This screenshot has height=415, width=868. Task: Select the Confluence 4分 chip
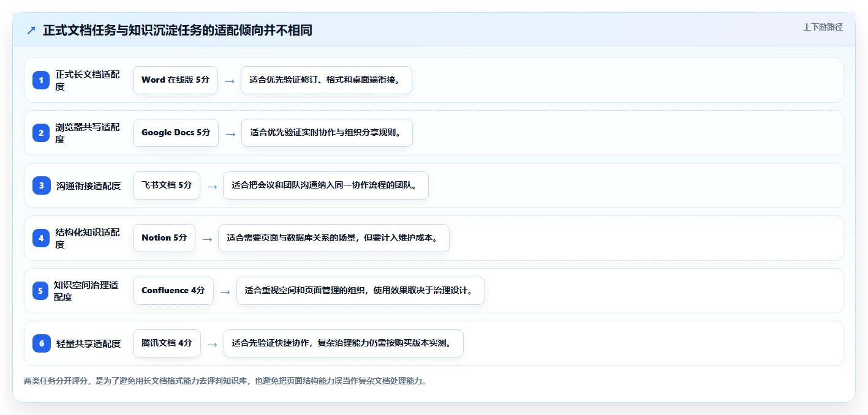[x=173, y=291]
